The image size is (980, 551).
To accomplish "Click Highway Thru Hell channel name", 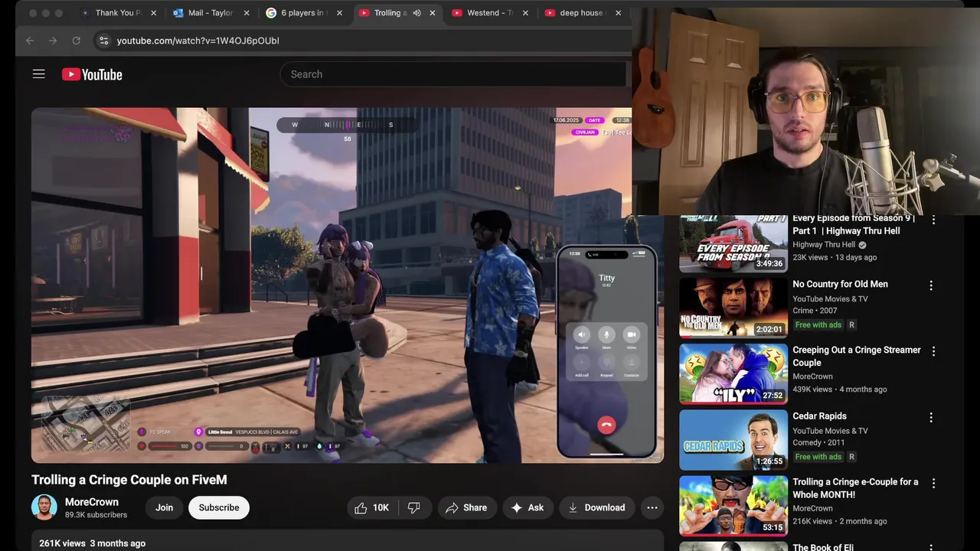I will (x=824, y=245).
